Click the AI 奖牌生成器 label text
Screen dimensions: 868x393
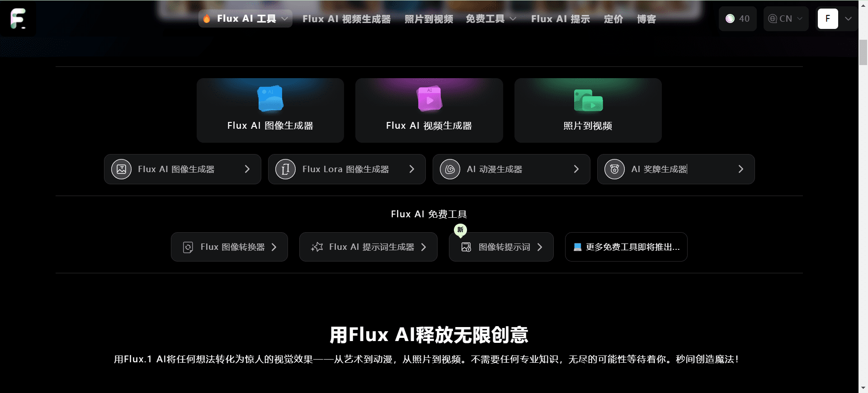point(659,169)
